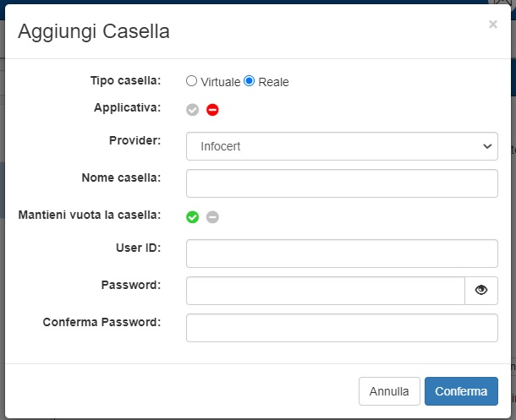This screenshot has width=516, height=420.
Task: Focus the Nome casella text field
Action: pyautogui.click(x=342, y=183)
